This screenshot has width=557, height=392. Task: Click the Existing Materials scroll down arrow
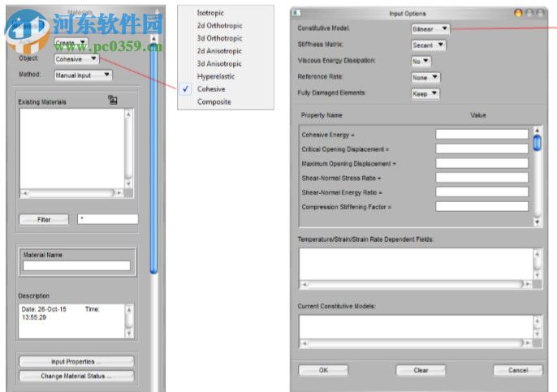tap(128, 184)
